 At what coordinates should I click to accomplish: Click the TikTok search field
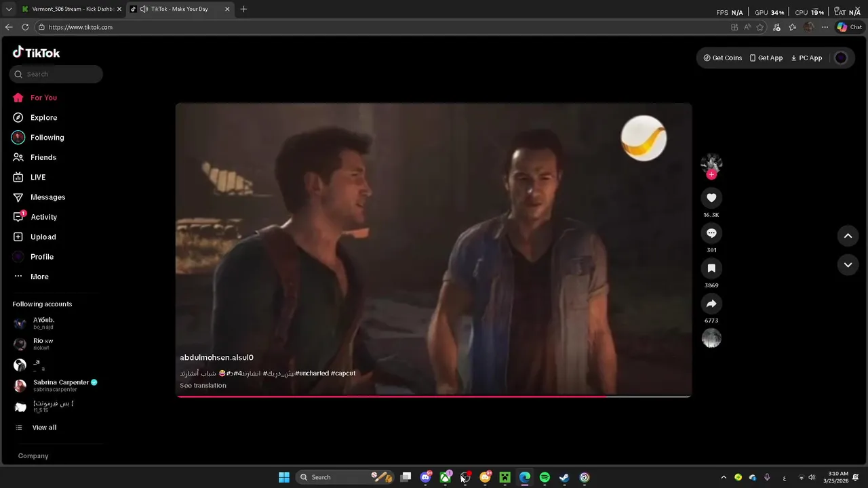tap(56, 74)
